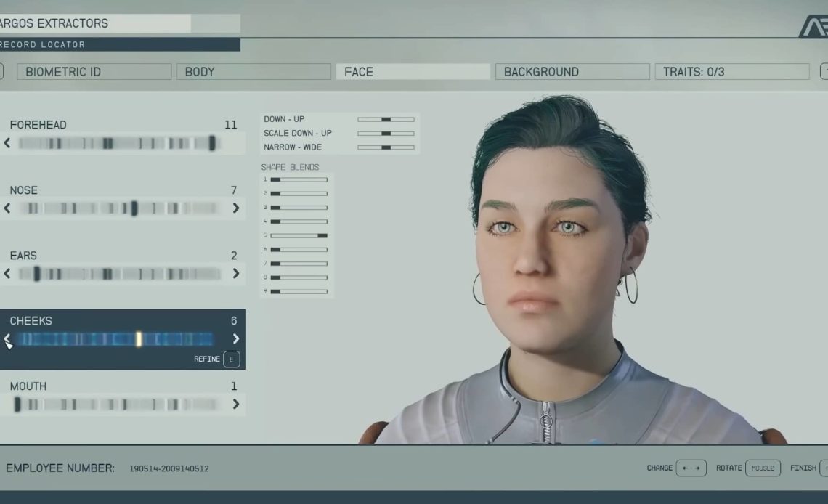This screenshot has height=504, width=828.
Task: Click the left arrow for Ears preset
Action: [7, 274]
